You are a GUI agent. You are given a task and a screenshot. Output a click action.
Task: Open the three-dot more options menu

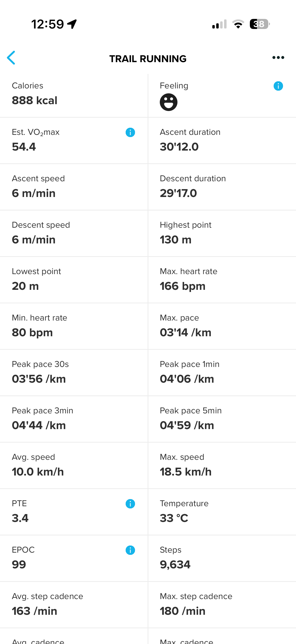pos(278,58)
